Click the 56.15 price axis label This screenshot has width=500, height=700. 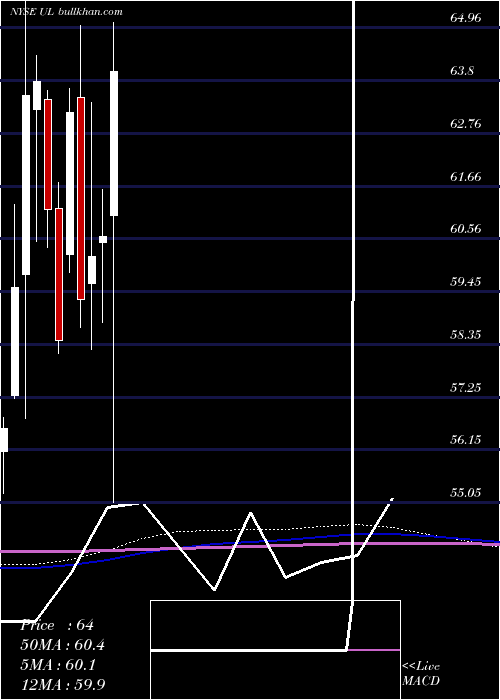466,440
